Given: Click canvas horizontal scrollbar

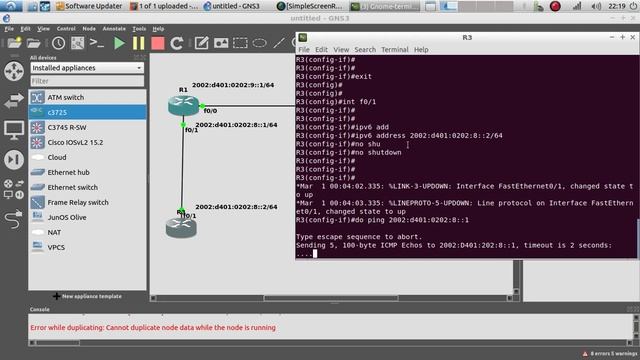Looking at the screenshot, I should pyautogui.click(x=331, y=298).
